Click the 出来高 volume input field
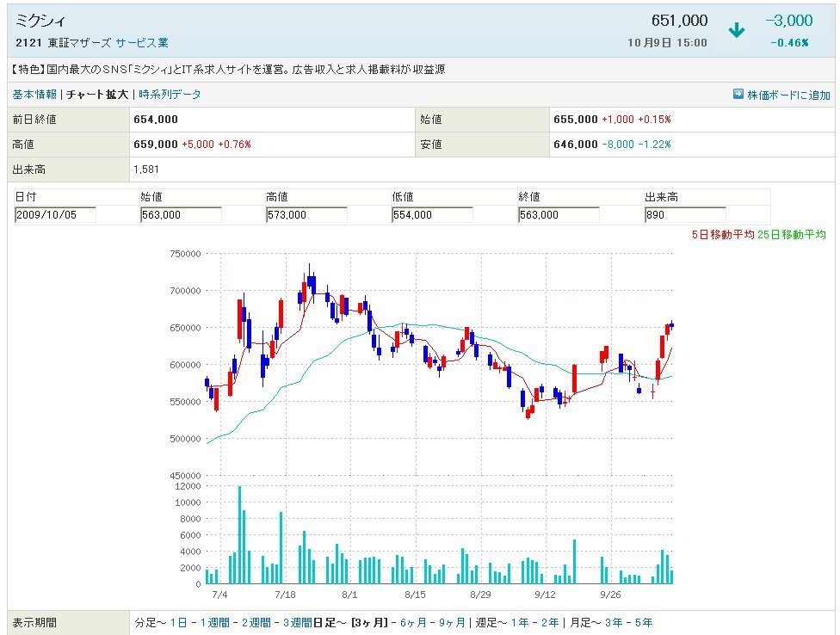 click(x=684, y=215)
